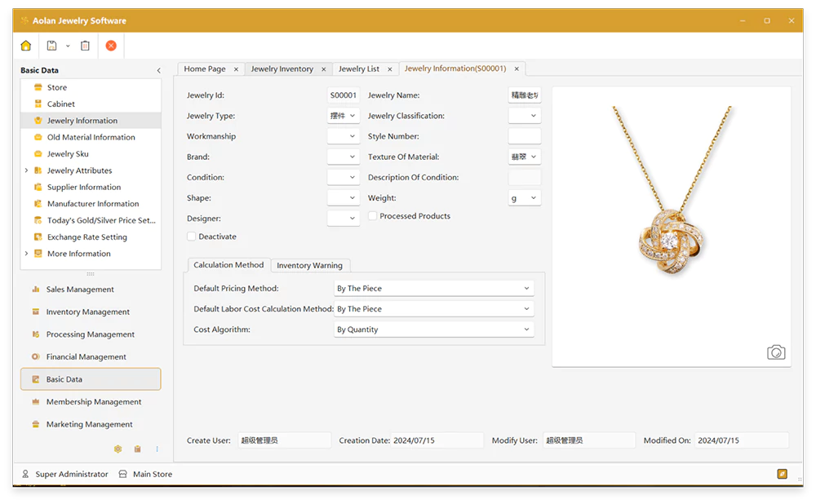Open the Financial Management module
This screenshot has height=504, width=816.
point(86,356)
